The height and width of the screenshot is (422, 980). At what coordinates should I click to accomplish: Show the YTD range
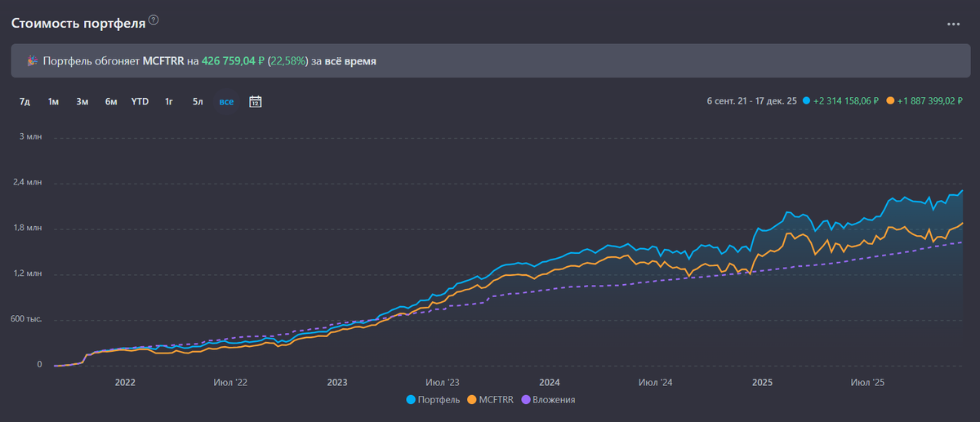(x=140, y=102)
